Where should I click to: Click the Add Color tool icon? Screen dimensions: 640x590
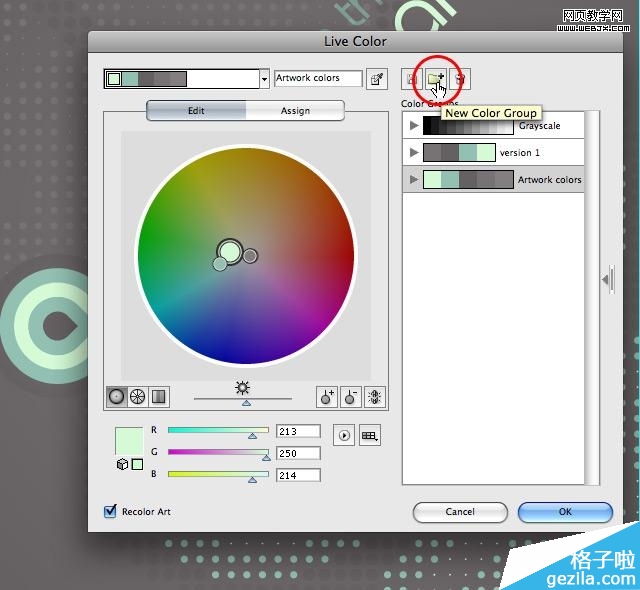click(327, 397)
